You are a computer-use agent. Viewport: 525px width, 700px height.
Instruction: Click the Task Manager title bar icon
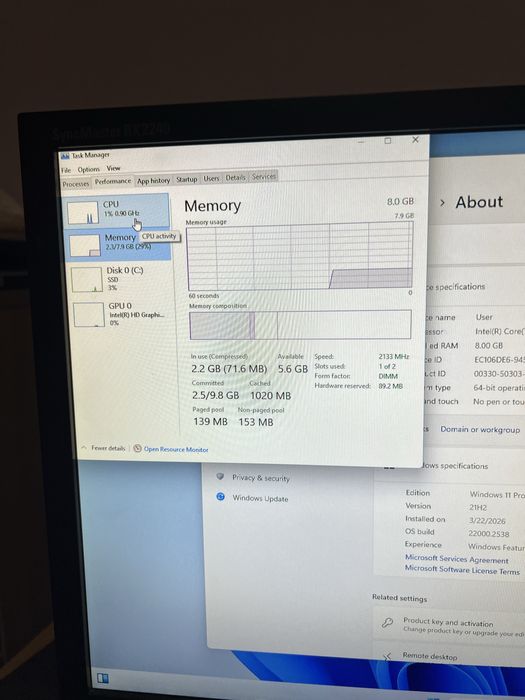65,156
